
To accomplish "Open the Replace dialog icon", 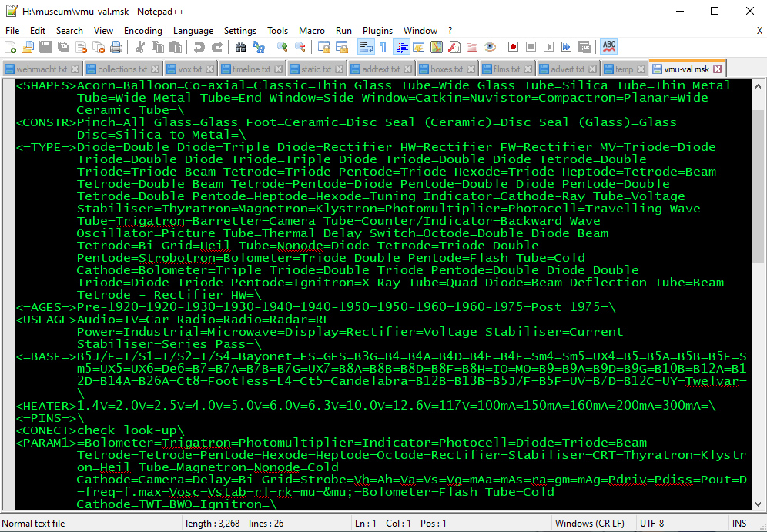I will 258,47.
